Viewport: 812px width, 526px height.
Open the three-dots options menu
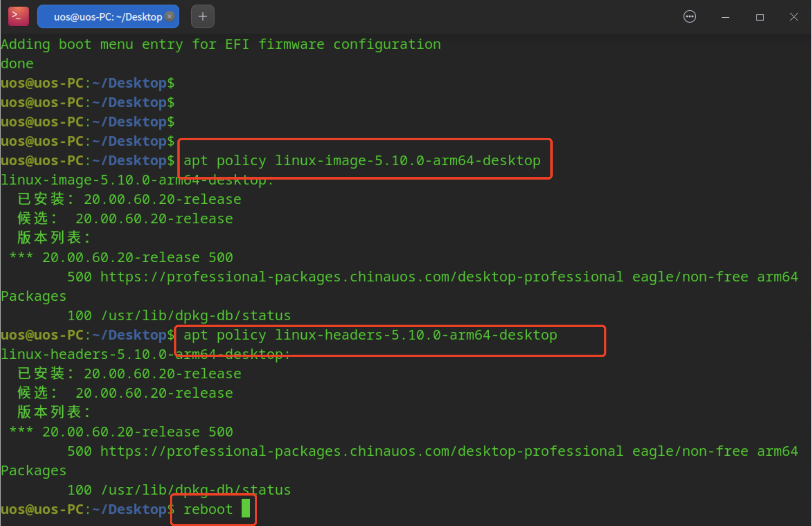click(x=689, y=17)
